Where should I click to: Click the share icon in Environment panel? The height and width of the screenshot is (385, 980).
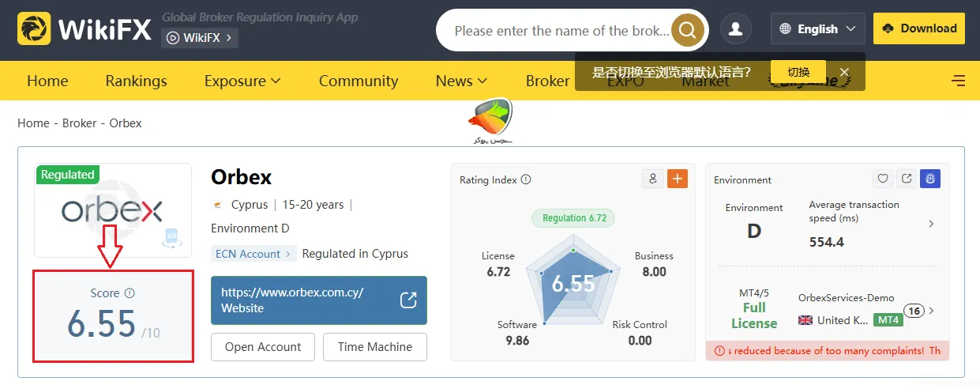point(907,179)
